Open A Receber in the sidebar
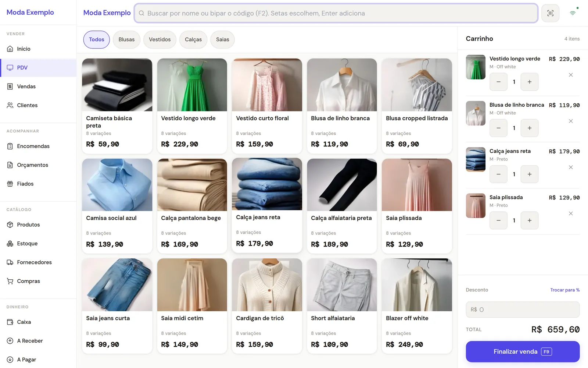 point(38,341)
